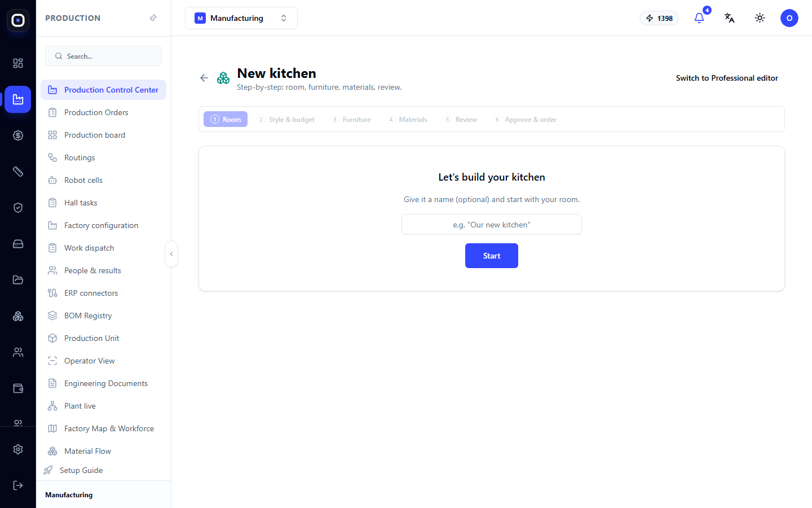Focus the kitchen name input field
Viewport: 812px width, 508px height.
point(492,224)
